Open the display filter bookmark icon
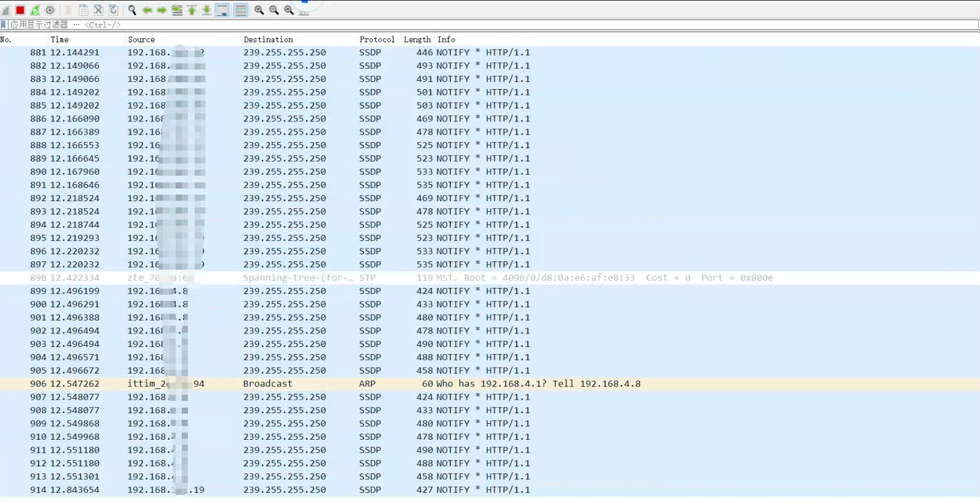 click(4, 24)
